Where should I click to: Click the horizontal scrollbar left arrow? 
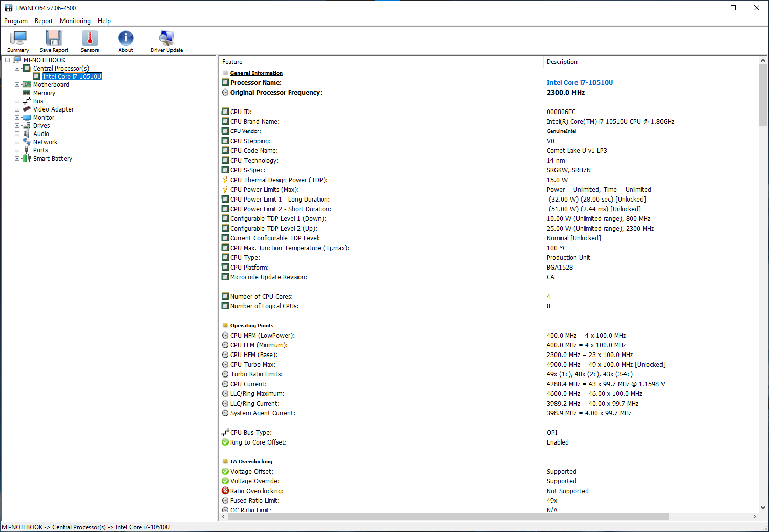[223, 517]
